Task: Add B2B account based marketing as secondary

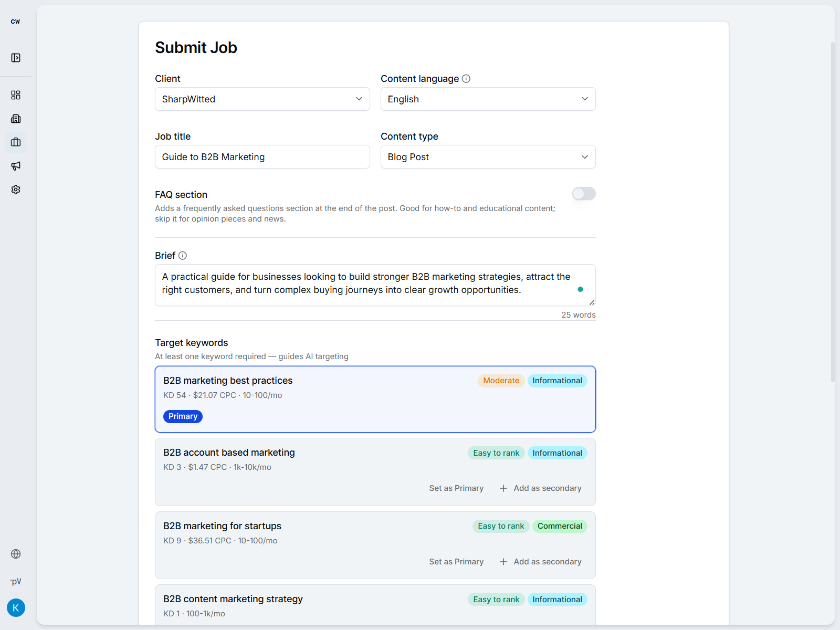Action: tap(541, 488)
